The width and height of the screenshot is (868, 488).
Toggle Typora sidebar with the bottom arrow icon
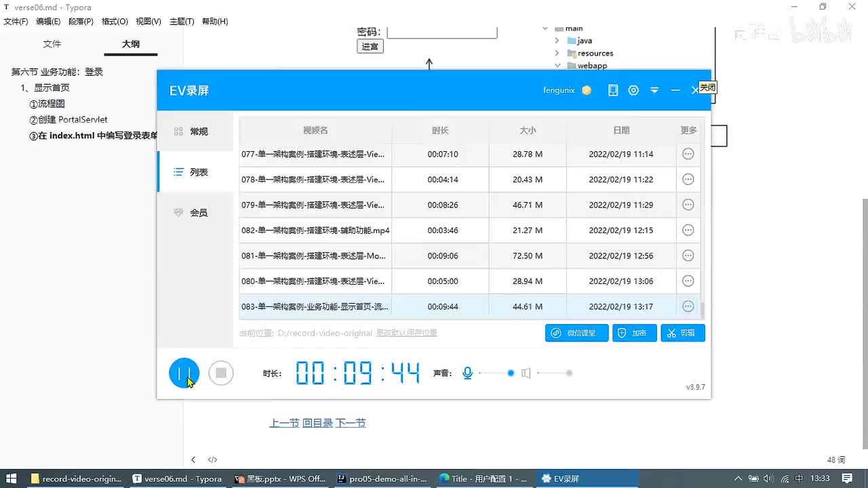[x=193, y=460]
